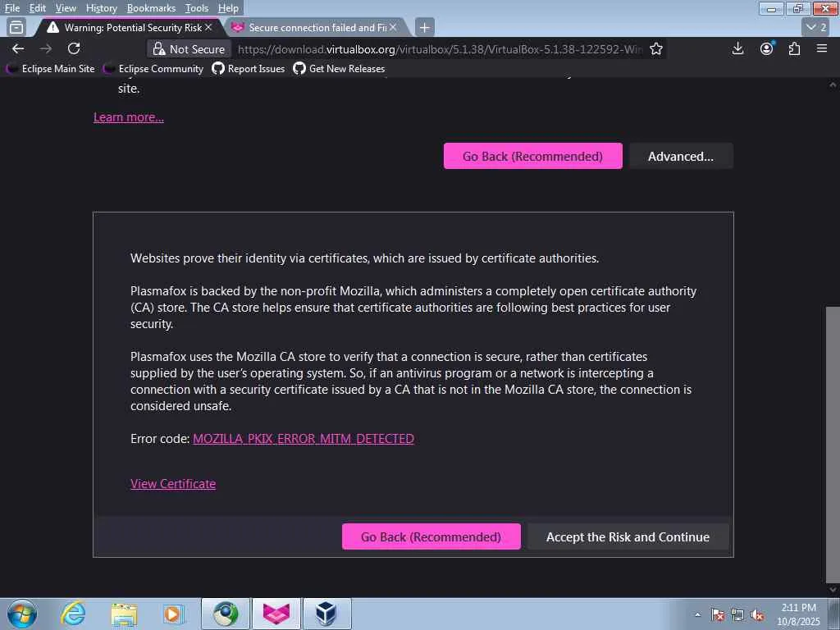Click the Advanced... button
Viewport: 840px width, 630px height.
[680, 156]
